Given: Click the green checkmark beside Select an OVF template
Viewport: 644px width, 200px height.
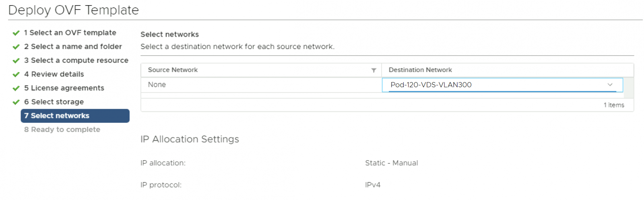Looking at the screenshot, I should 16,33.
